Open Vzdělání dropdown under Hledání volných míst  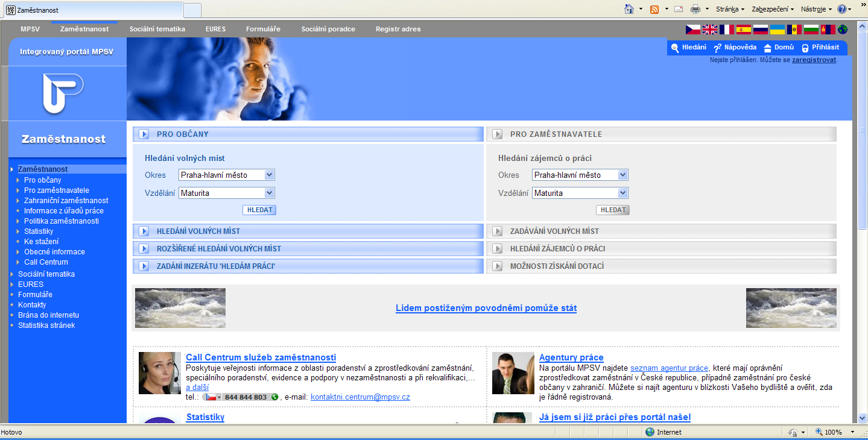[227, 193]
